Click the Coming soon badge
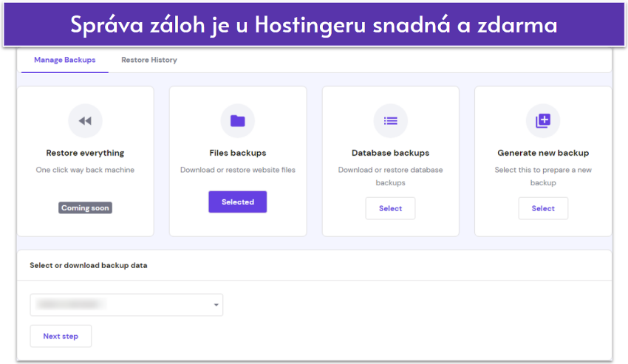The image size is (628, 364). [x=85, y=207]
